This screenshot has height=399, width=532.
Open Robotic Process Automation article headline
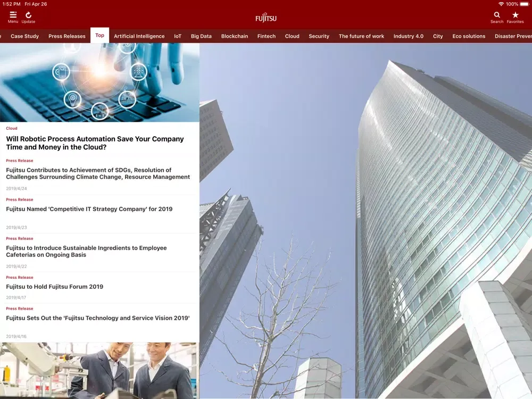(95, 143)
